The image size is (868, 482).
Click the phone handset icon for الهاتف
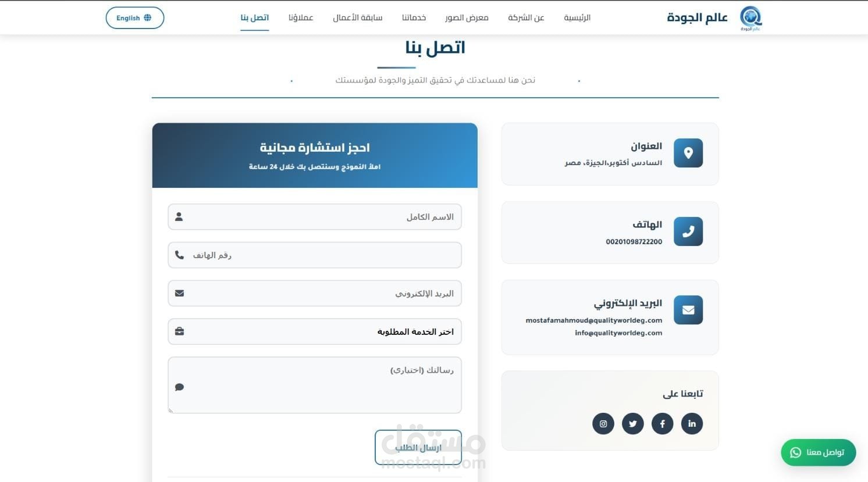pyautogui.click(x=688, y=231)
